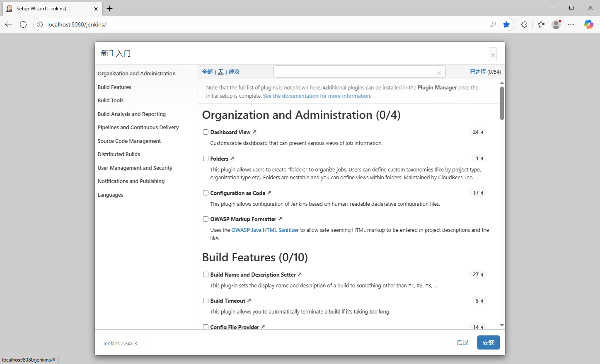Open browser settings and more menu
Image resolution: width=600 pixels, height=364 pixels.
[571, 24]
